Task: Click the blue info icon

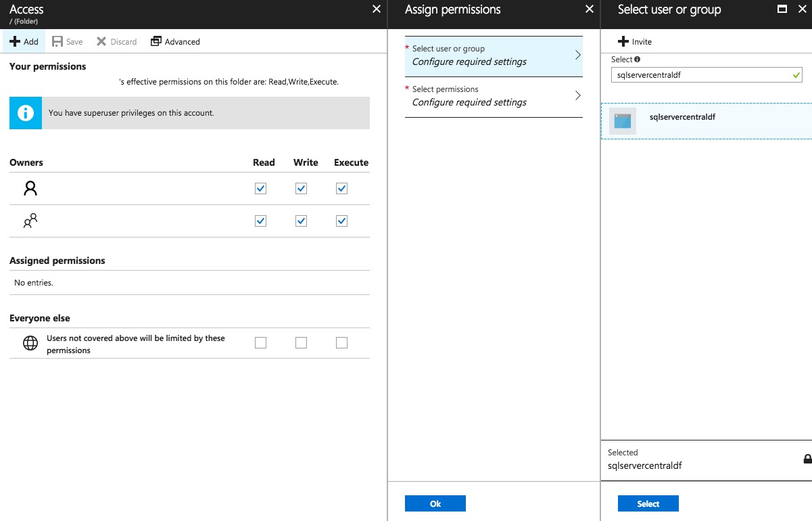Action: tap(26, 113)
